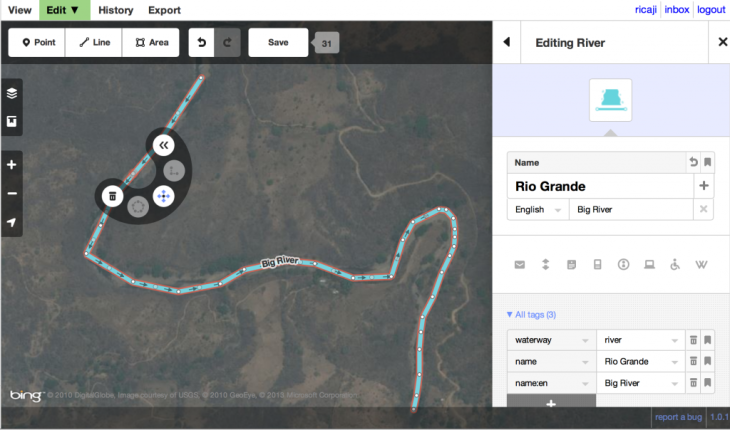Viewport: 730px width, 430px height.
Task: Collapse the All tags (3) section
Action: [x=531, y=315]
